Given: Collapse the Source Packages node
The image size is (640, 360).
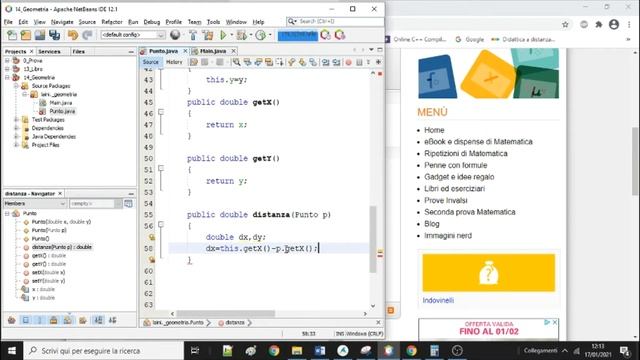Looking at the screenshot, I should tap(16, 86).
